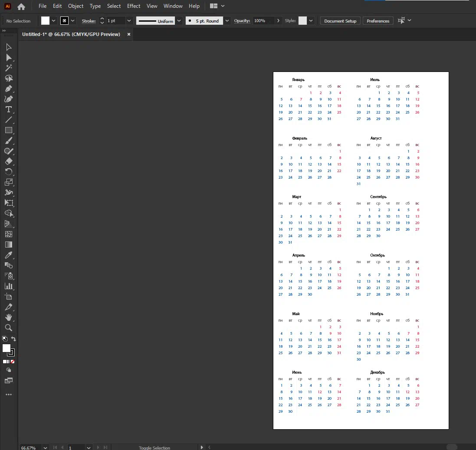Activate the Zoom tool
476x450 pixels.
click(x=8, y=328)
